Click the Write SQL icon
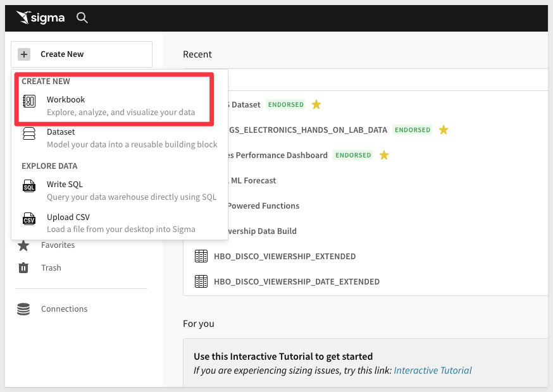Viewport: 553px width, 392px height. pyautogui.click(x=29, y=186)
